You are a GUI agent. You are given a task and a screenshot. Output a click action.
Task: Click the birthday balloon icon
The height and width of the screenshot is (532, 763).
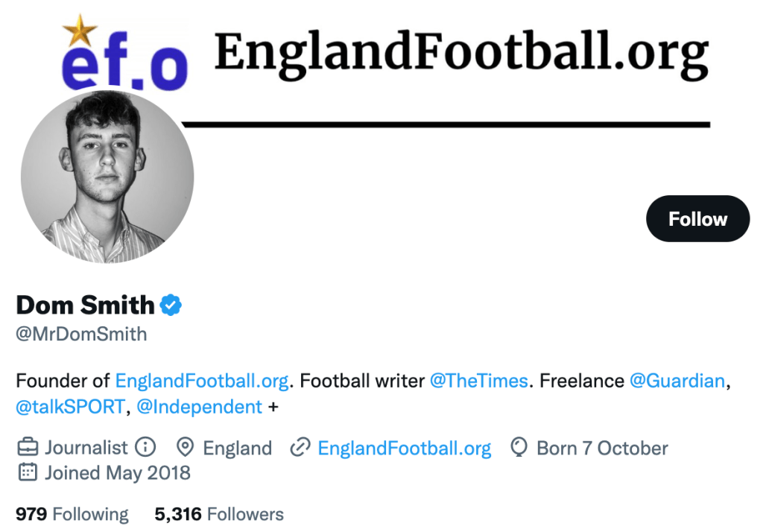point(518,448)
